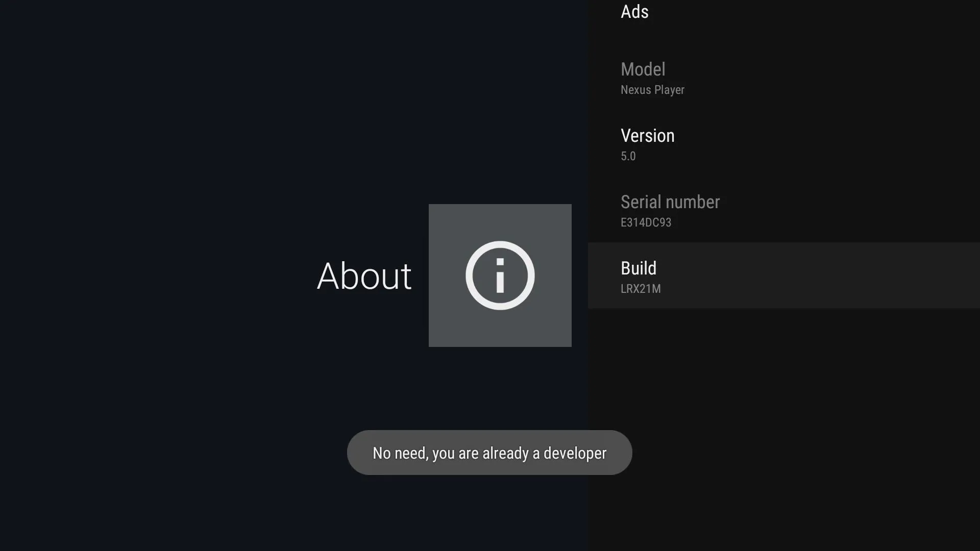Open the Ads settings entry
Image resolution: width=980 pixels, height=551 pixels.
(x=784, y=14)
